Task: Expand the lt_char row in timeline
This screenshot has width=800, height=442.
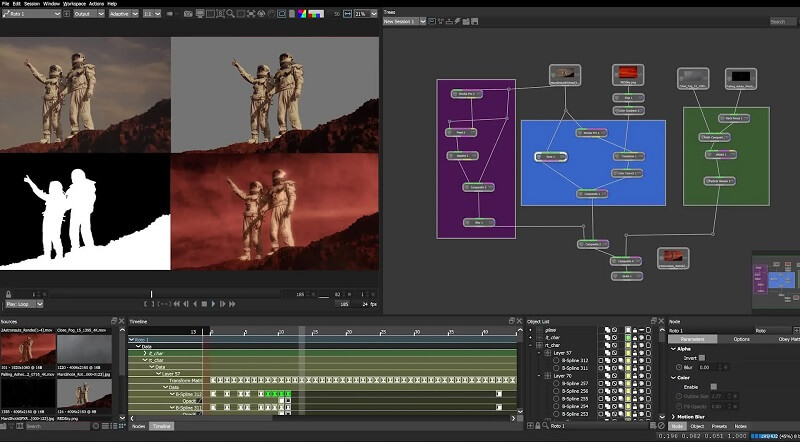Action: [145, 353]
